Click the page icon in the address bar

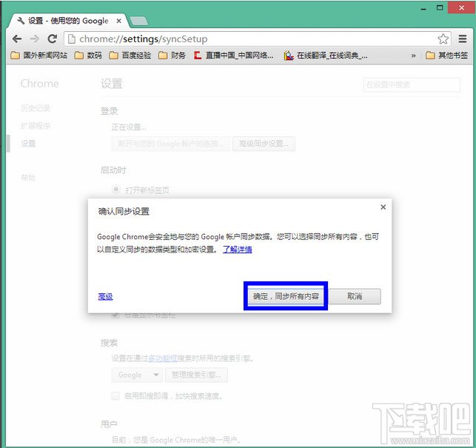(x=72, y=39)
